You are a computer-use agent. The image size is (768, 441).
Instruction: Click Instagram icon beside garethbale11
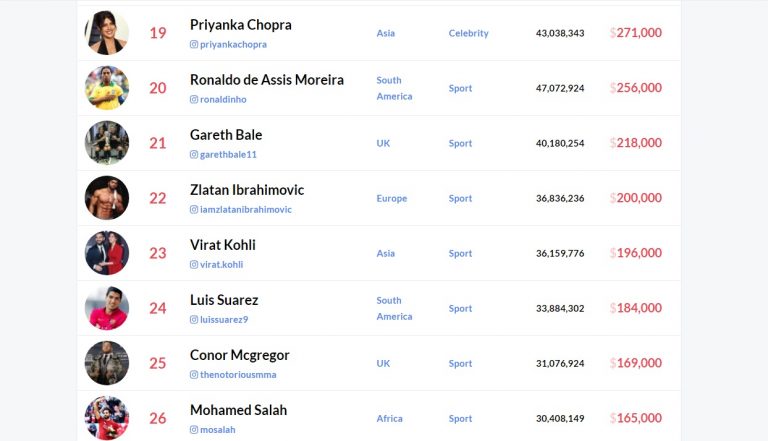(194, 154)
